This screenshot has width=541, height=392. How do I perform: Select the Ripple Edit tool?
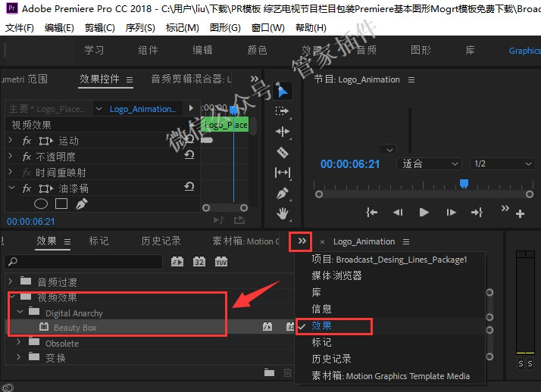(283, 132)
